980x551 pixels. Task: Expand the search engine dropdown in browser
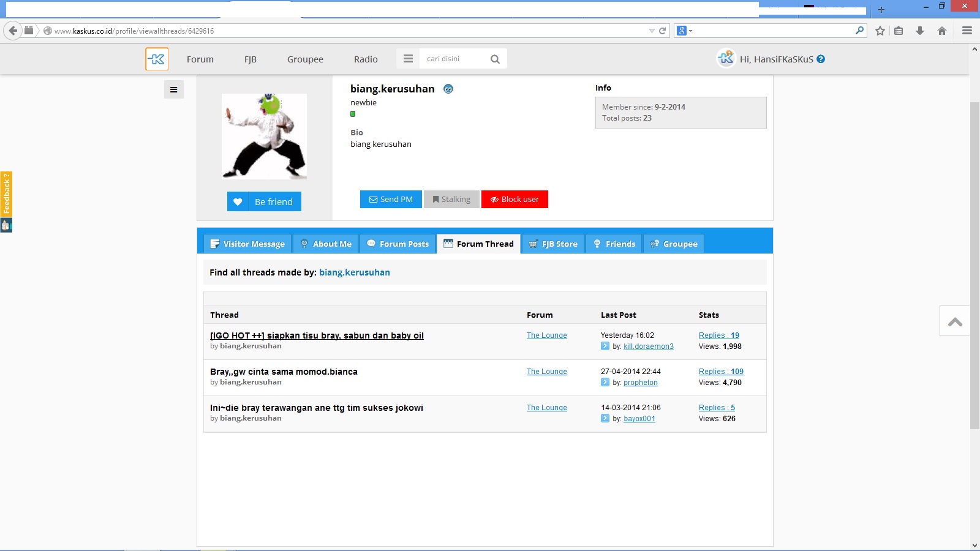(684, 31)
